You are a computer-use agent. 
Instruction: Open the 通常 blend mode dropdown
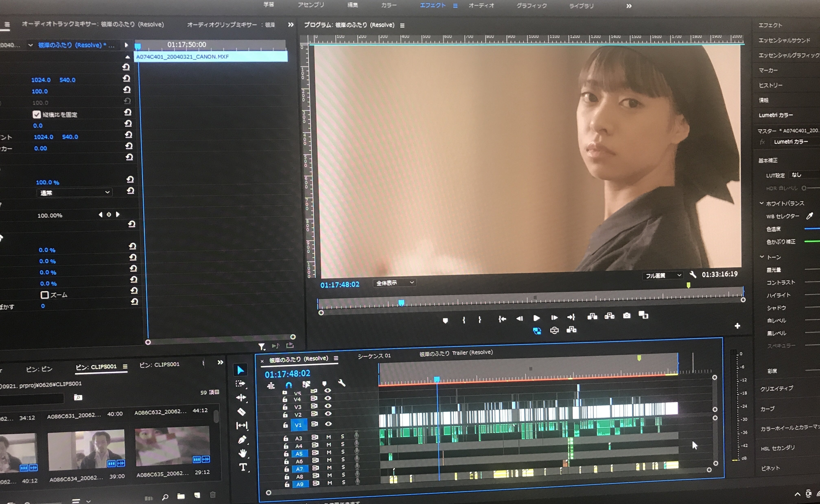click(74, 192)
